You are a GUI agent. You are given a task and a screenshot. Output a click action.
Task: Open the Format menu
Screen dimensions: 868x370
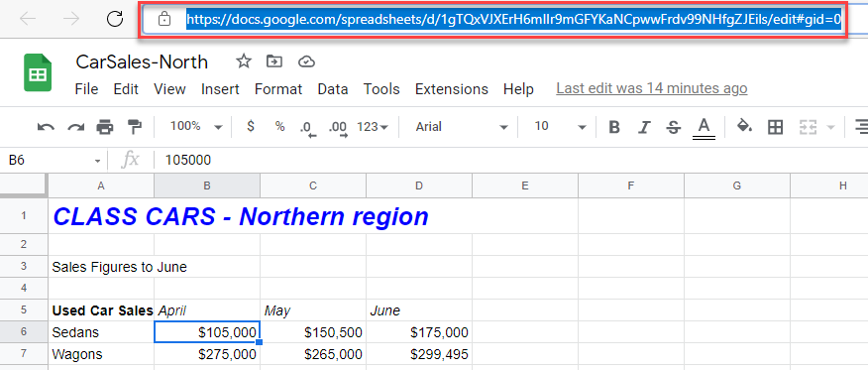(x=278, y=89)
